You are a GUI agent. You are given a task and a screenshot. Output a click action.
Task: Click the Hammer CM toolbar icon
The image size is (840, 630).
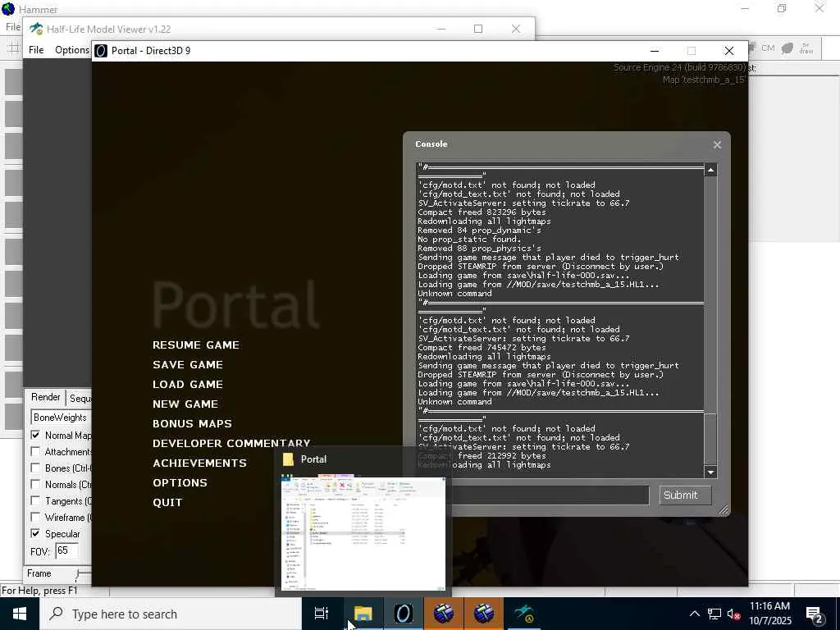coord(768,48)
